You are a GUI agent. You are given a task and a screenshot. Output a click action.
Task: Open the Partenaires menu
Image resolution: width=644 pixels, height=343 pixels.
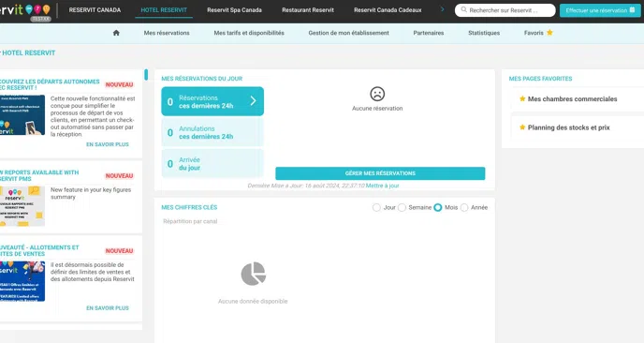pos(429,33)
